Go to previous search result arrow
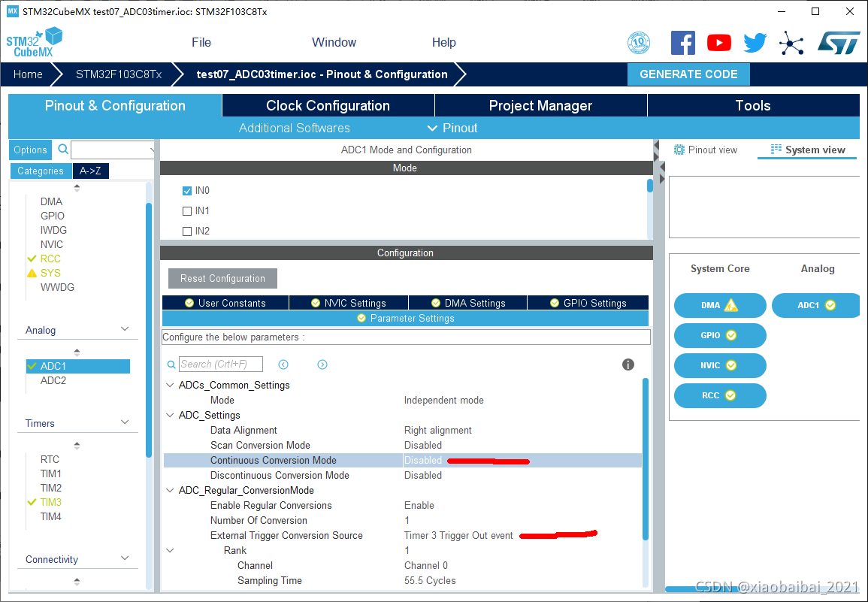 click(283, 365)
